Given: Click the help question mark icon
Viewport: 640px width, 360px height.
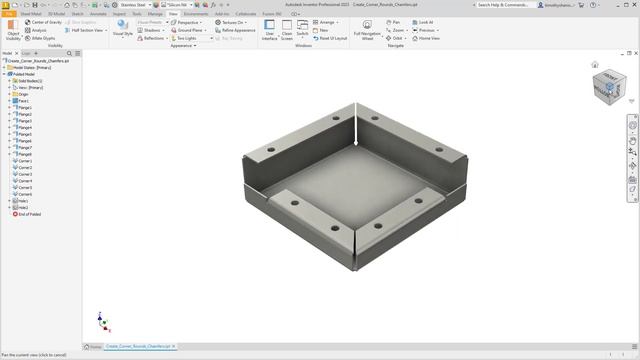Looking at the screenshot, I should pyautogui.click(x=593, y=5).
